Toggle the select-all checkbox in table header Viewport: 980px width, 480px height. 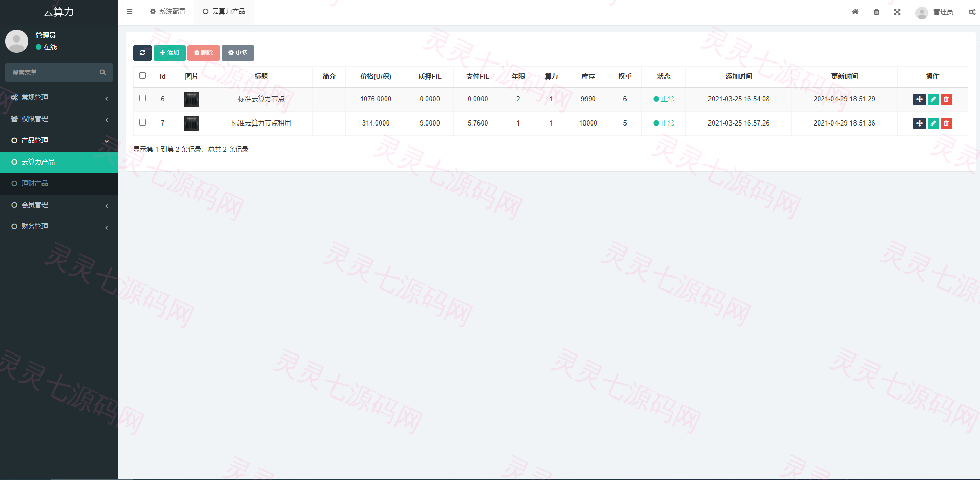click(x=142, y=76)
